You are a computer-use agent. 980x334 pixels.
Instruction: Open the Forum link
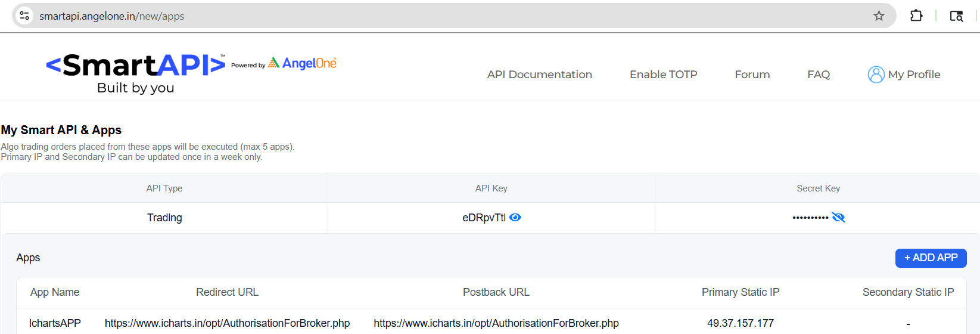pyautogui.click(x=752, y=75)
